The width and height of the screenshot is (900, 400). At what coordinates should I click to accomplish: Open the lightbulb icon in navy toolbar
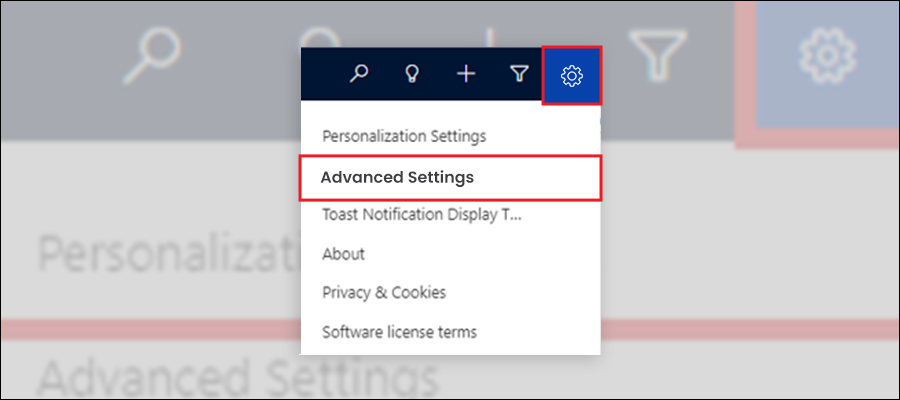coord(412,74)
